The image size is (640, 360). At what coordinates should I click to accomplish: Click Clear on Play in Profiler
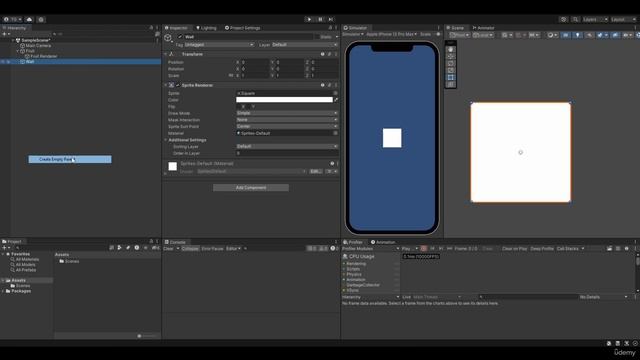(514, 249)
